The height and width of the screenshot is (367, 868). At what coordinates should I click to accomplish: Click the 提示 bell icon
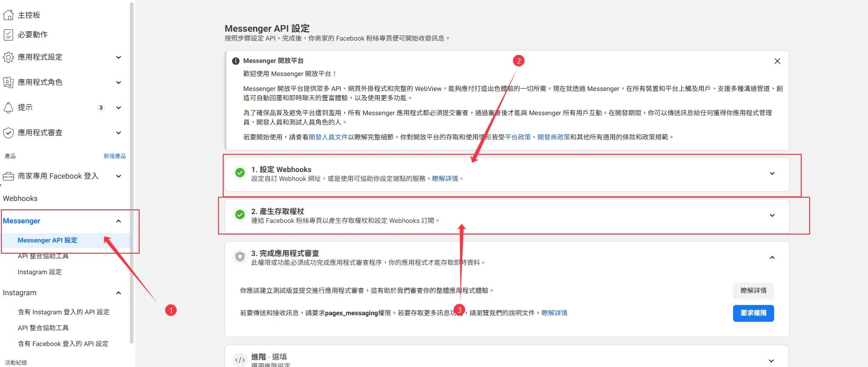(8, 108)
